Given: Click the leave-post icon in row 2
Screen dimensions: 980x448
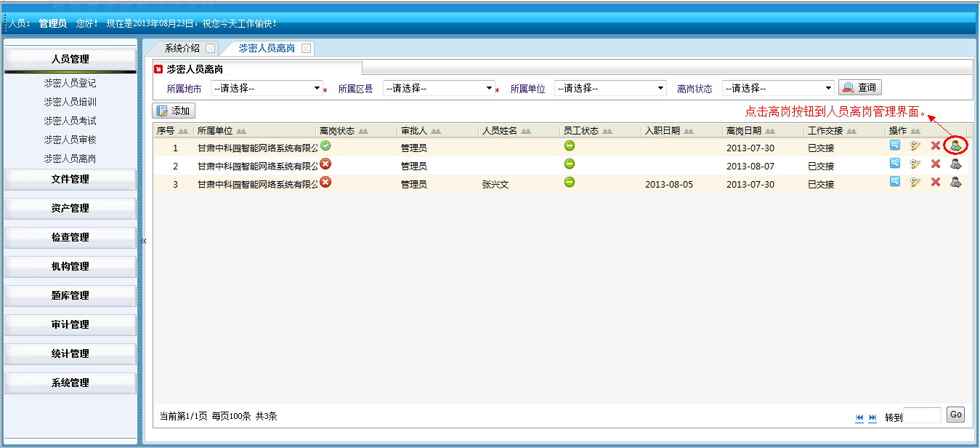Looking at the screenshot, I should (956, 164).
